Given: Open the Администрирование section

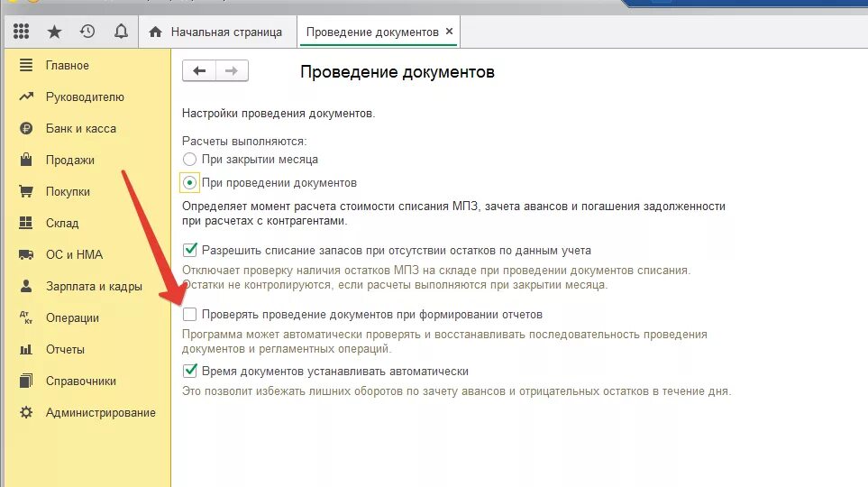Looking at the screenshot, I should click(x=100, y=413).
